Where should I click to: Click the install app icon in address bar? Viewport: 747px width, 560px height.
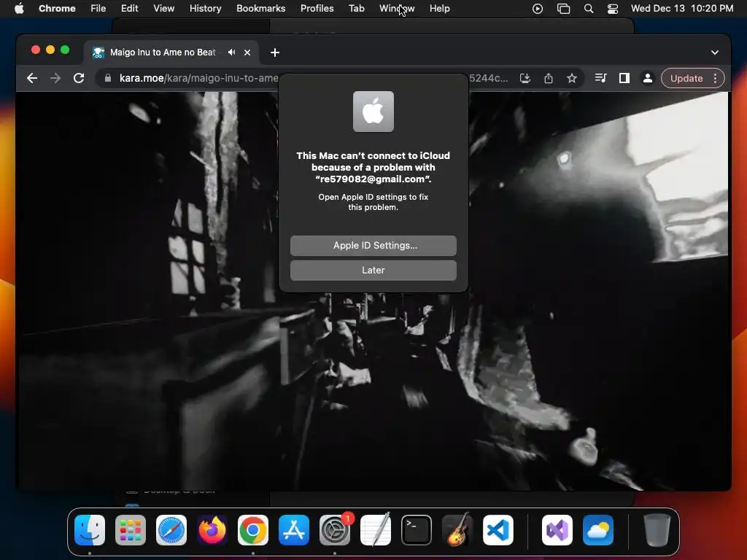(x=525, y=78)
